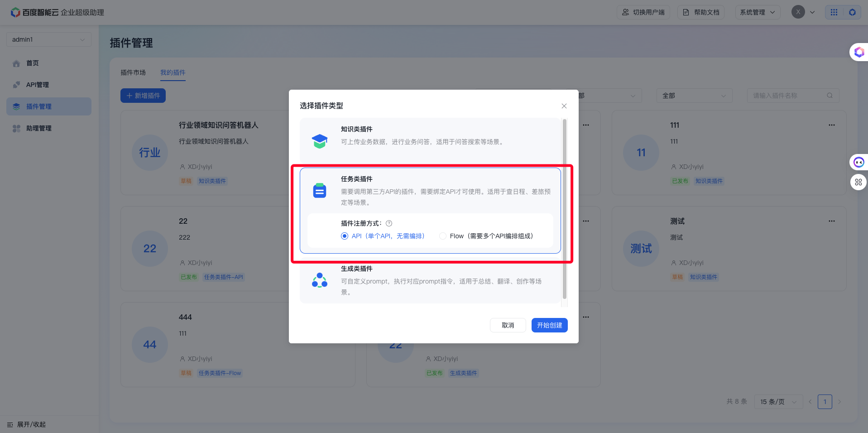This screenshot has height=433, width=868.
Task: Go to 首页 in sidebar
Action: point(49,63)
